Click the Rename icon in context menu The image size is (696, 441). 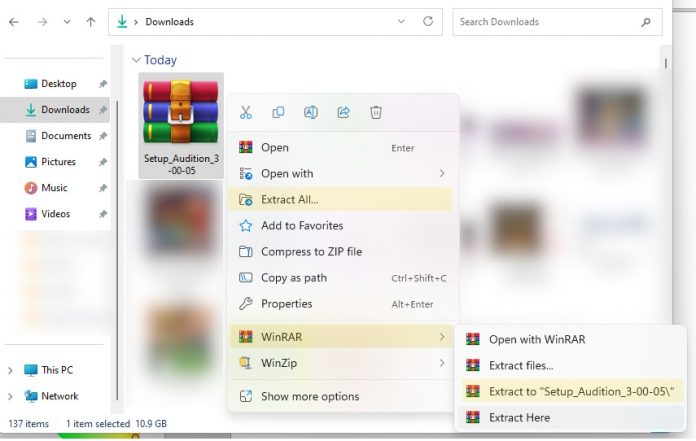[x=311, y=113]
